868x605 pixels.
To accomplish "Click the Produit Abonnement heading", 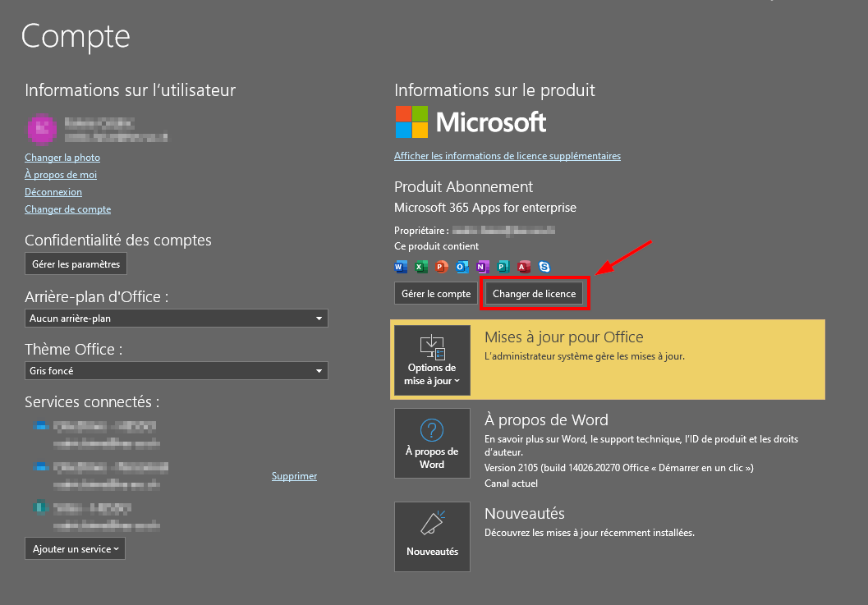I will (463, 187).
